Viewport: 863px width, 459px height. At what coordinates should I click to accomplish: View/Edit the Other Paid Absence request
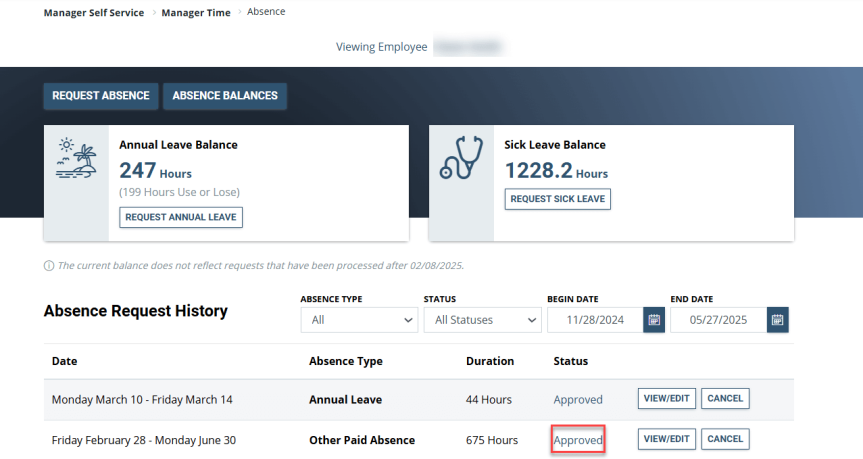pos(666,439)
